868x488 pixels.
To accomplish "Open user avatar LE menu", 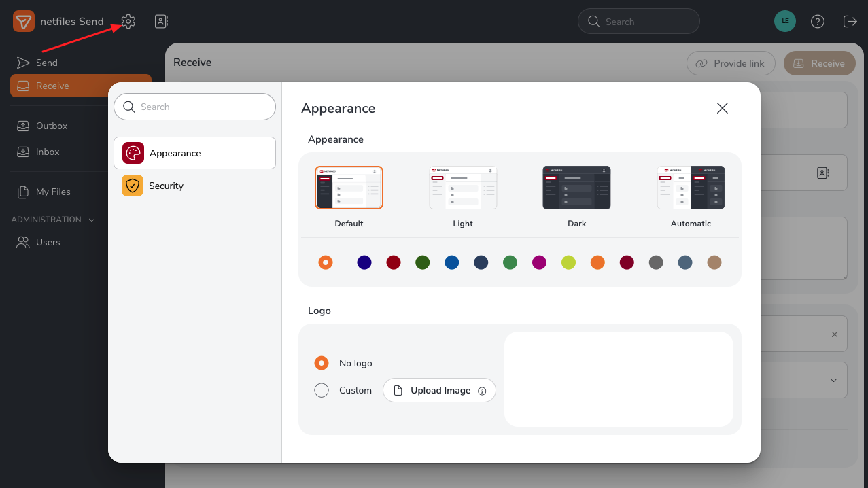I will pyautogui.click(x=785, y=21).
